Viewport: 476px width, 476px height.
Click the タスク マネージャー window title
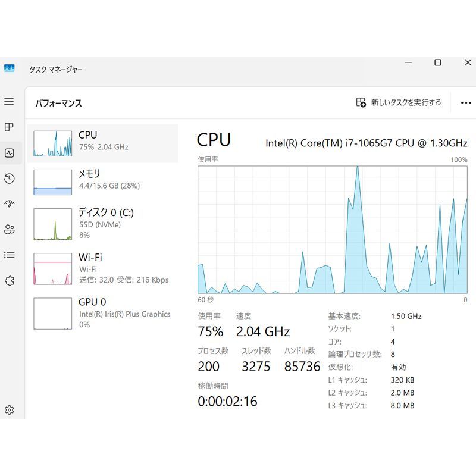[x=55, y=70]
